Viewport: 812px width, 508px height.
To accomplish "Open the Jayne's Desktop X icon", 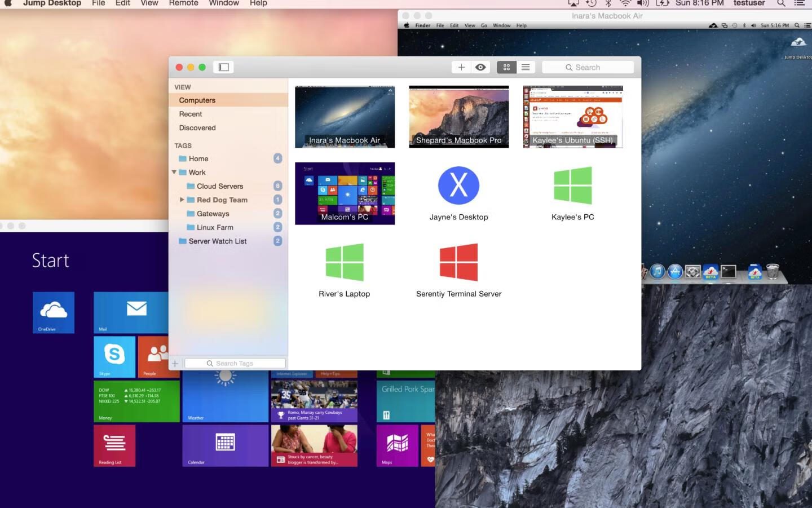I will [458, 185].
